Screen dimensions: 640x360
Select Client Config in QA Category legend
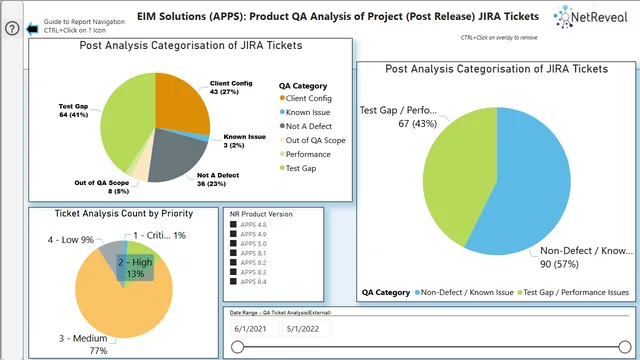tap(305, 98)
